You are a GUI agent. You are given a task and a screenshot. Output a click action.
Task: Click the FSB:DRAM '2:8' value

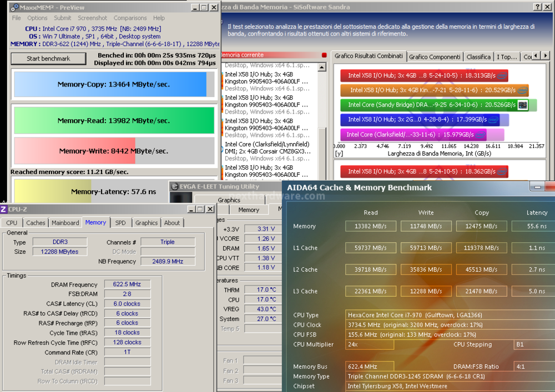pos(127,294)
